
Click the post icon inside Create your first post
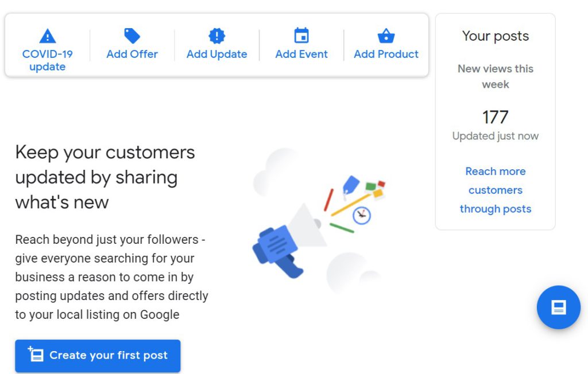click(36, 354)
